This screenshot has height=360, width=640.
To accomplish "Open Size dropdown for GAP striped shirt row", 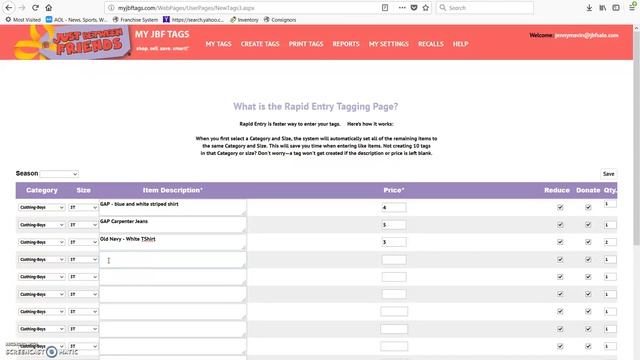I will pos(83,207).
